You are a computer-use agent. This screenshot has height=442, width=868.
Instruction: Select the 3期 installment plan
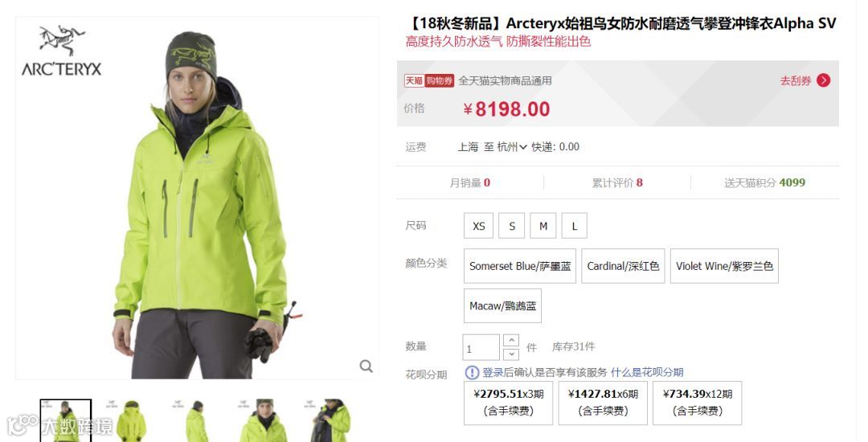(508, 403)
